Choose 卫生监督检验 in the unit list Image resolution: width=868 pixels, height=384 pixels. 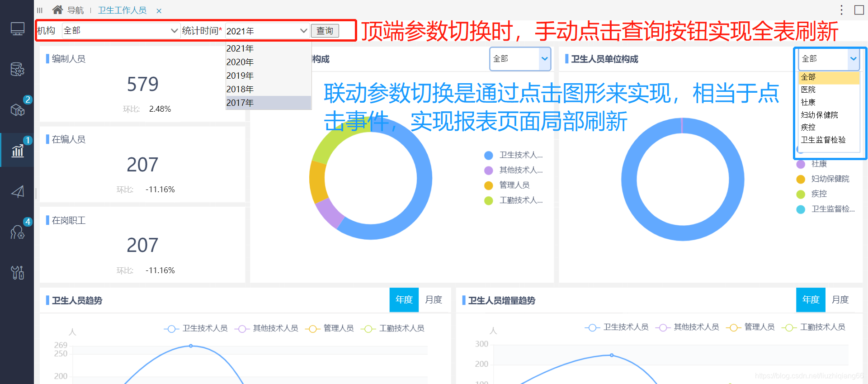[x=829, y=140]
